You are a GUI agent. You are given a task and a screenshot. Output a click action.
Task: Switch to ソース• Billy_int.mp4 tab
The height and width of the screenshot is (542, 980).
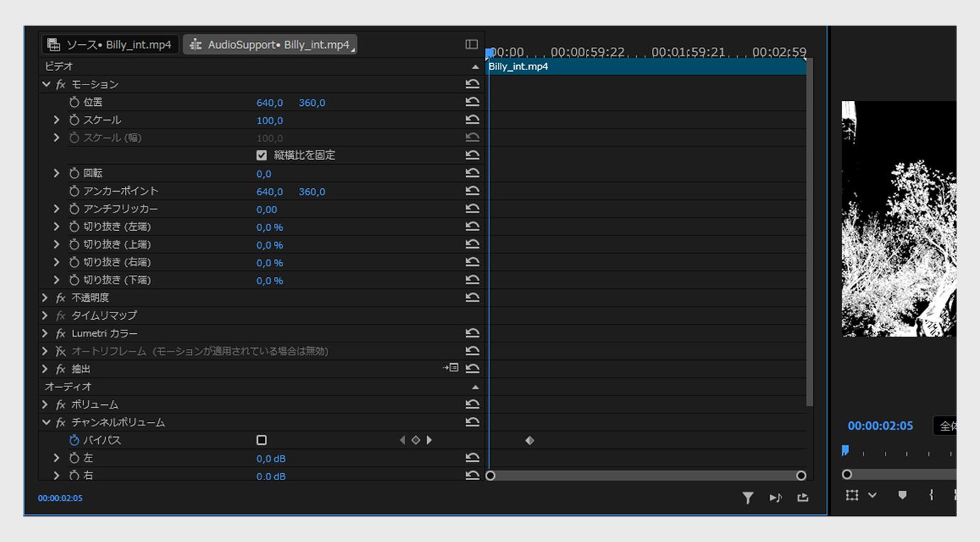pyautogui.click(x=111, y=45)
